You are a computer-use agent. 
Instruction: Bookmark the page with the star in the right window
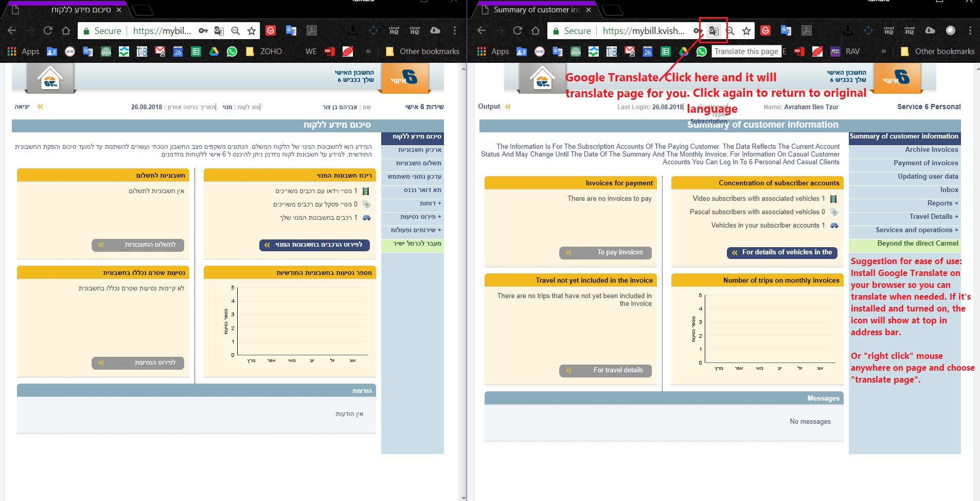pos(746,31)
